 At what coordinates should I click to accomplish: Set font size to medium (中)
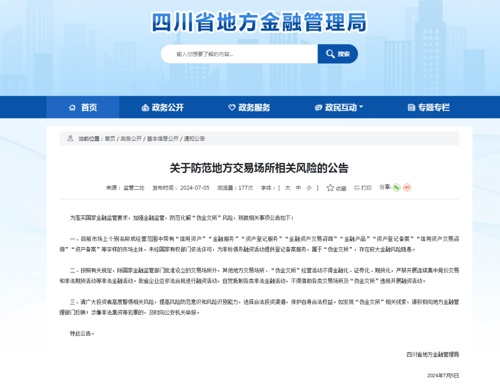pyautogui.click(x=298, y=188)
